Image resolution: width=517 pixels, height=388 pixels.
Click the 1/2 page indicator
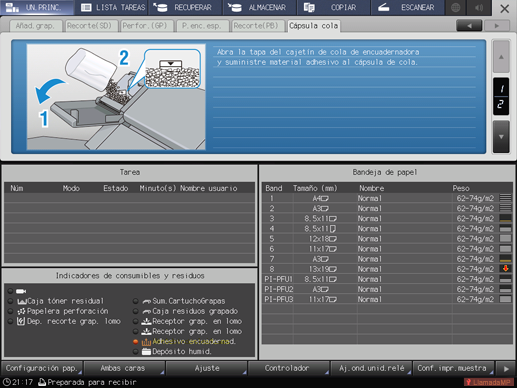[x=501, y=97]
